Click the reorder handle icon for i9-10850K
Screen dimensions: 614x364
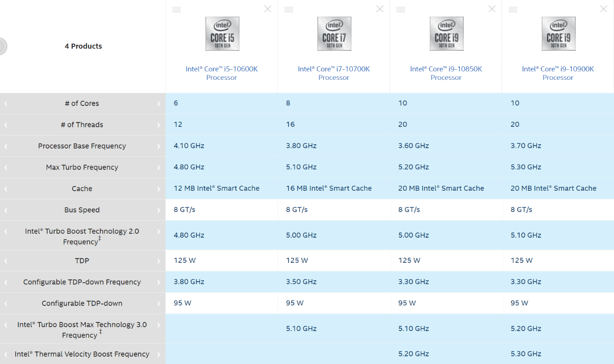pyautogui.click(x=401, y=10)
